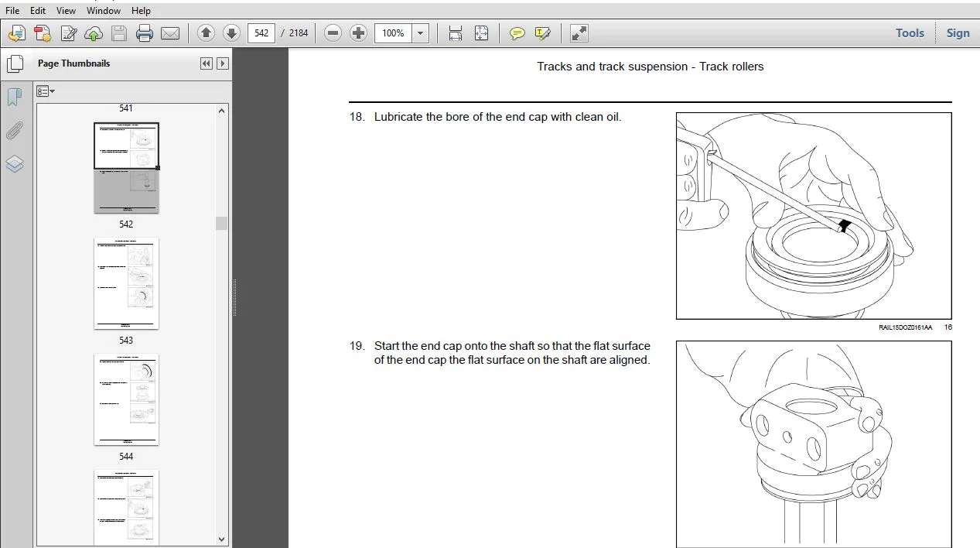Click the page number field 542

pyautogui.click(x=261, y=33)
